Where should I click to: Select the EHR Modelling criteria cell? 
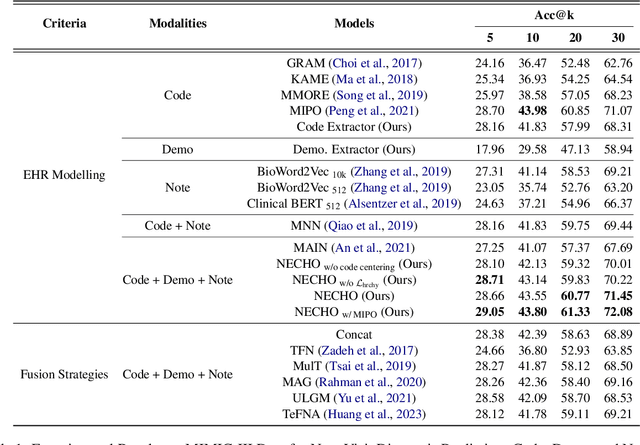(65, 174)
